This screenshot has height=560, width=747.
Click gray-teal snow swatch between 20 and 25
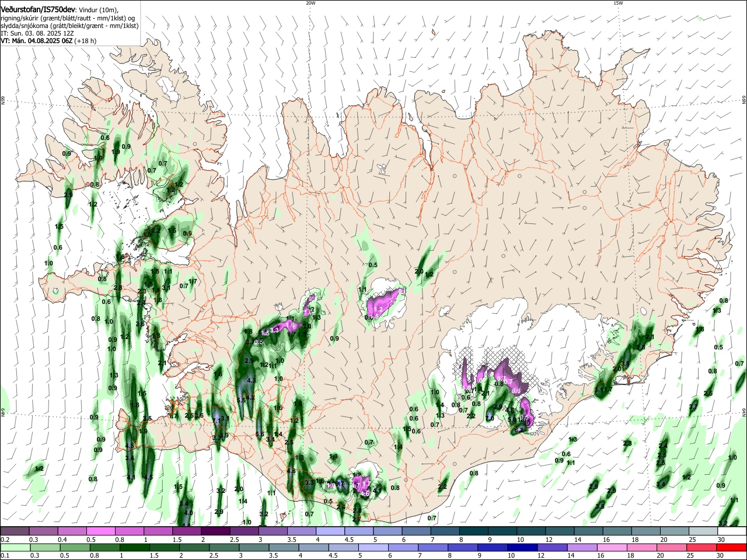click(675, 531)
